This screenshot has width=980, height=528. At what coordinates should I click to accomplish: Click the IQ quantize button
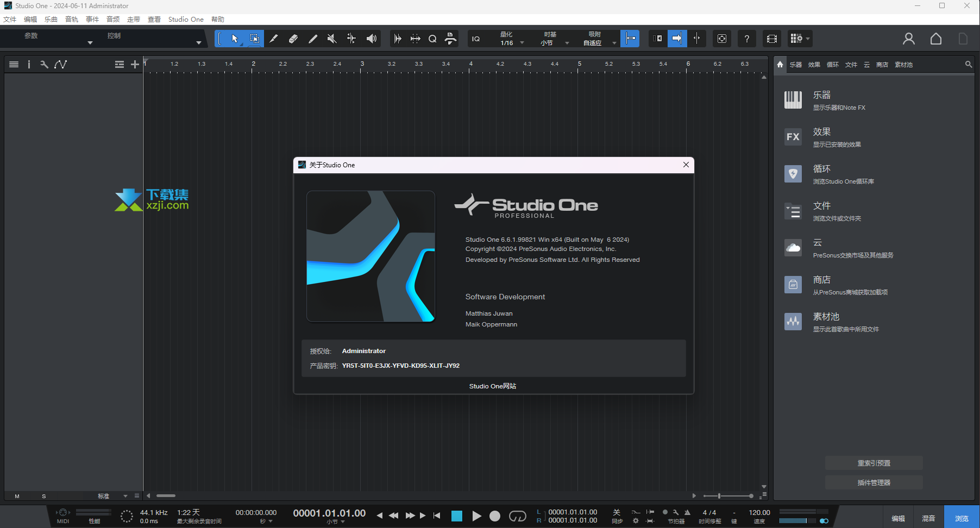[476, 39]
